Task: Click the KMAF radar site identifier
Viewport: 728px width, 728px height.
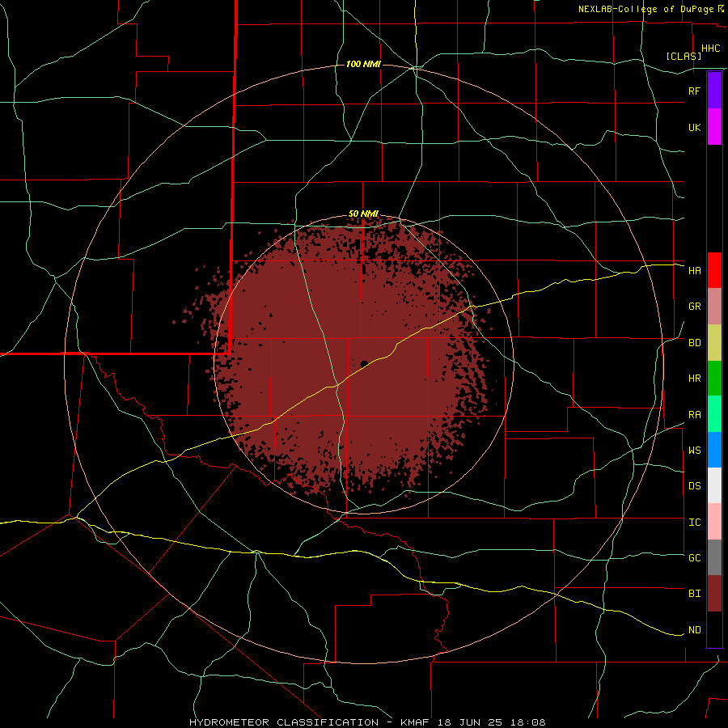Action: (415, 722)
